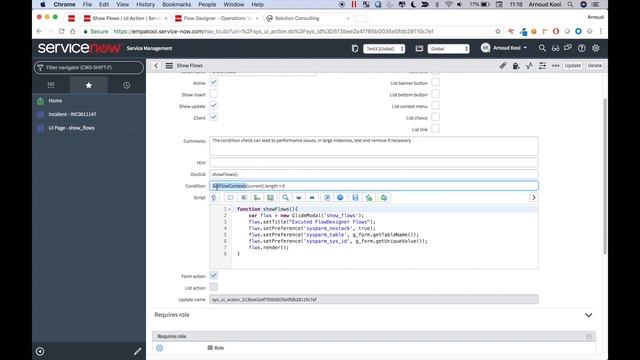Enable the List choice checkbox

[x=436, y=117]
